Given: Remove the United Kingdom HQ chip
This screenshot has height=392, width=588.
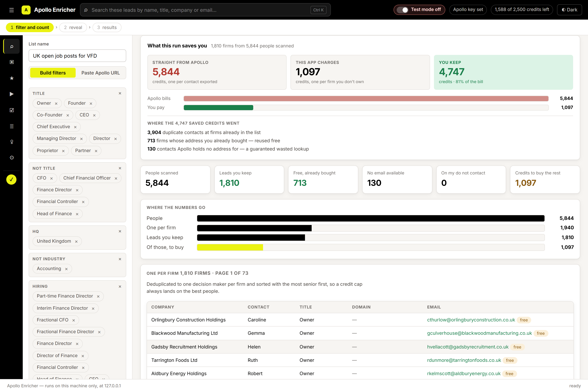Looking at the screenshot, I should tap(76, 241).
